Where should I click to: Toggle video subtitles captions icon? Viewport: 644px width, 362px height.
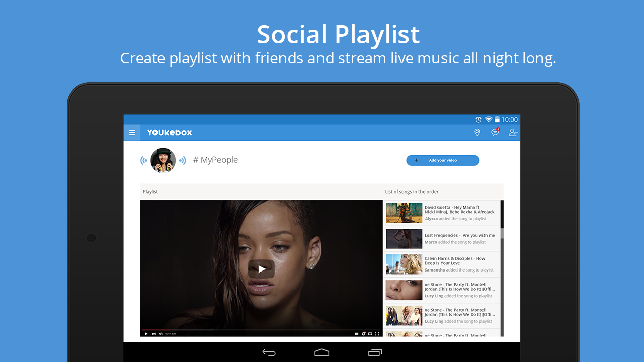tap(357, 334)
